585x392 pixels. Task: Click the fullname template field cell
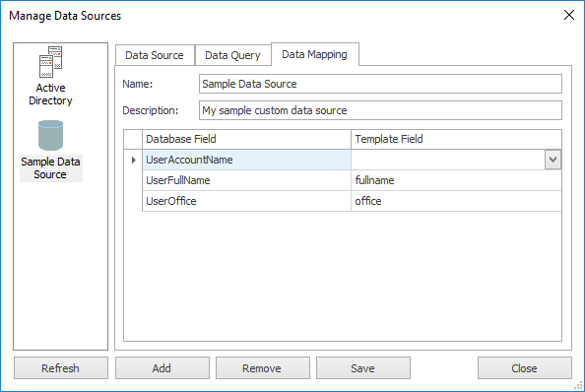pos(456,180)
